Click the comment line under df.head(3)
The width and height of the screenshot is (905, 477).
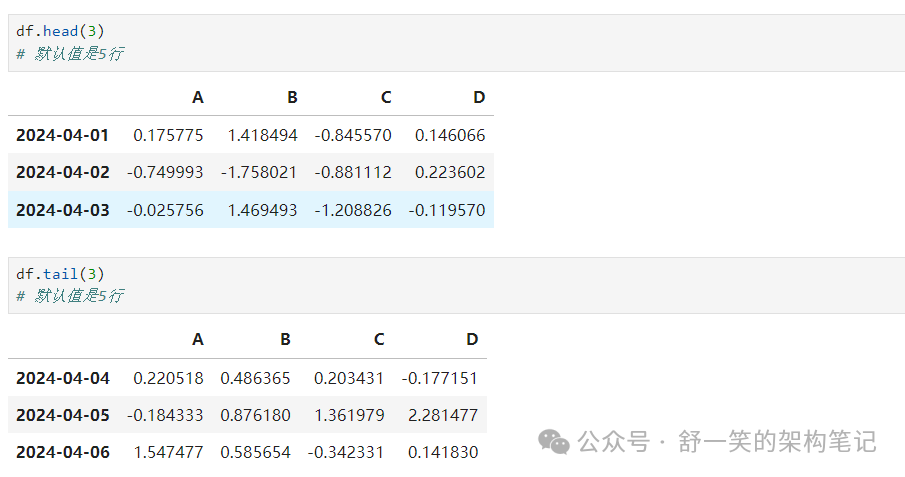(x=70, y=54)
